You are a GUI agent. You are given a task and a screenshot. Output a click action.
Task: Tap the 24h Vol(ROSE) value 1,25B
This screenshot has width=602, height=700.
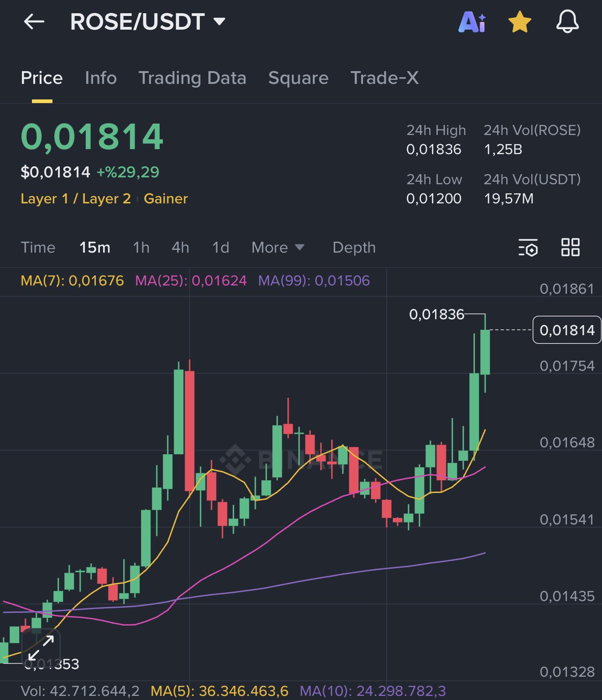[503, 150]
